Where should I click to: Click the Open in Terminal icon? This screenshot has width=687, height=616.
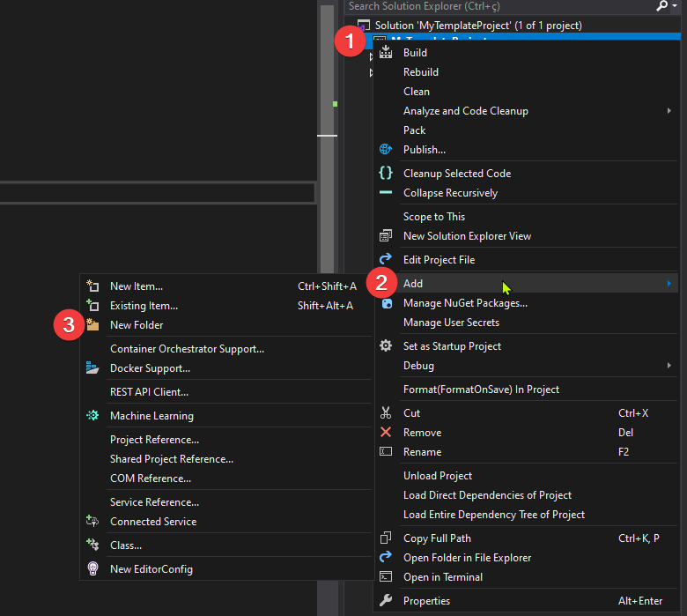coord(386,576)
